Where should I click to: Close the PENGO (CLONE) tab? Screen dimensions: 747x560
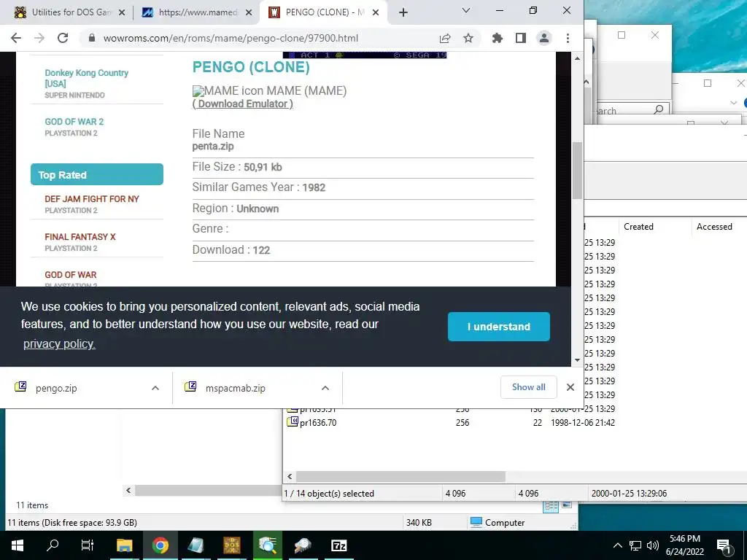point(376,12)
